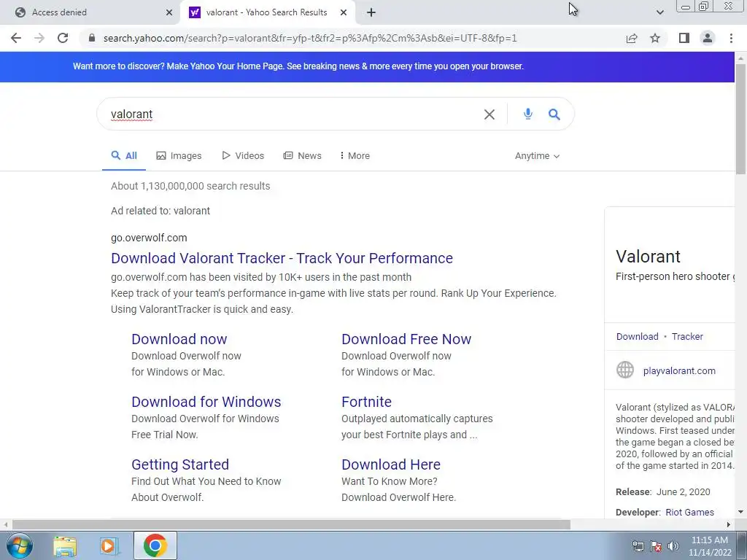Open Windows Explorer from taskbar
The height and width of the screenshot is (560, 747).
(65, 546)
